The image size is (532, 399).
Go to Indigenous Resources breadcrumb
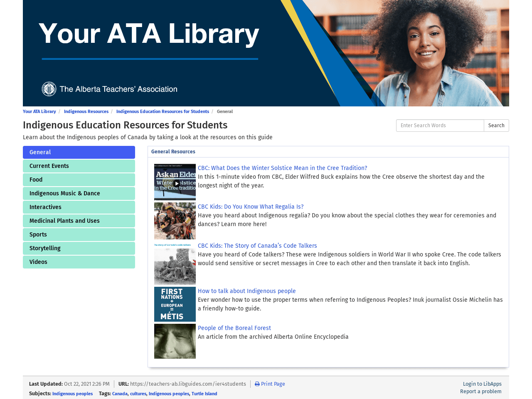click(86, 111)
